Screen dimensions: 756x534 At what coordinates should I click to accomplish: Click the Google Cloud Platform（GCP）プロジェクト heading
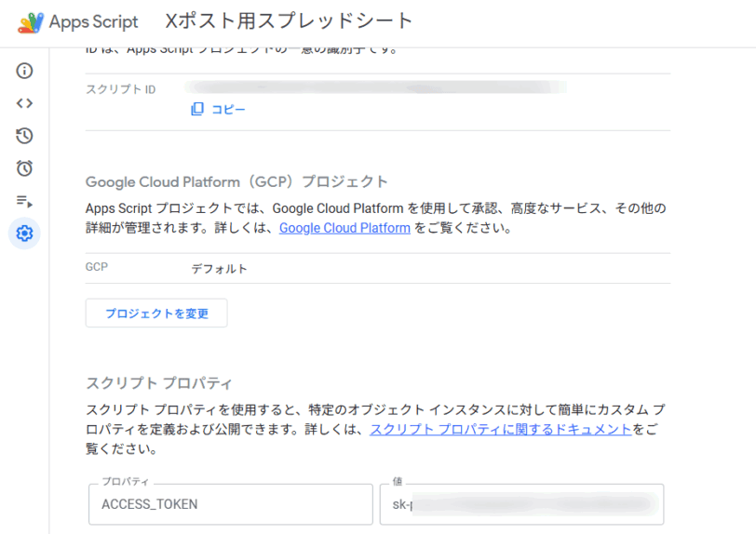(x=236, y=181)
